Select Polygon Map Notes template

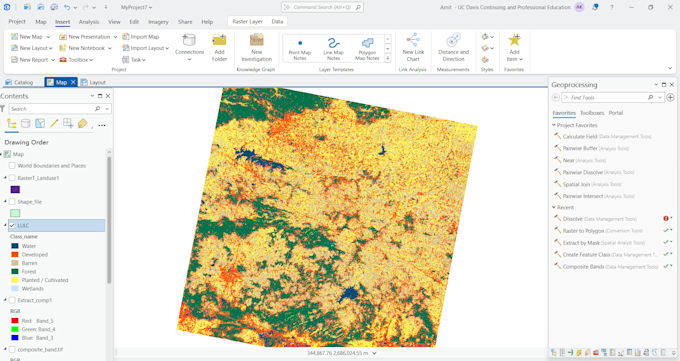point(367,49)
